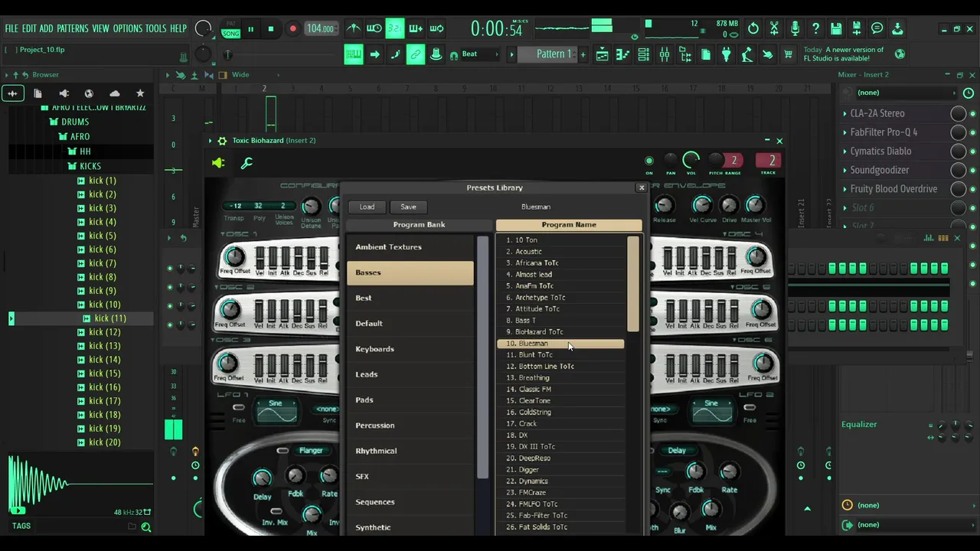Choose the Africana ToTc preset
This screenshot has height=551, width=980.
pyautogui.click(x=560, y=262)
